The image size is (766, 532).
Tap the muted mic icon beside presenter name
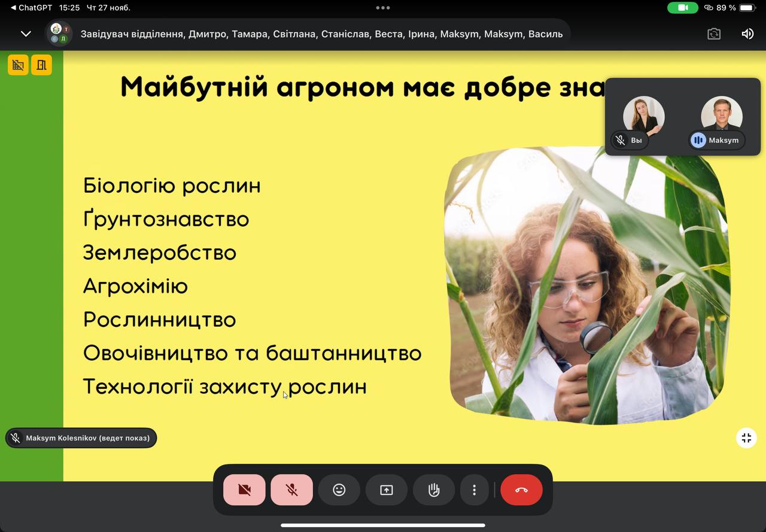(x=16, y=438)
